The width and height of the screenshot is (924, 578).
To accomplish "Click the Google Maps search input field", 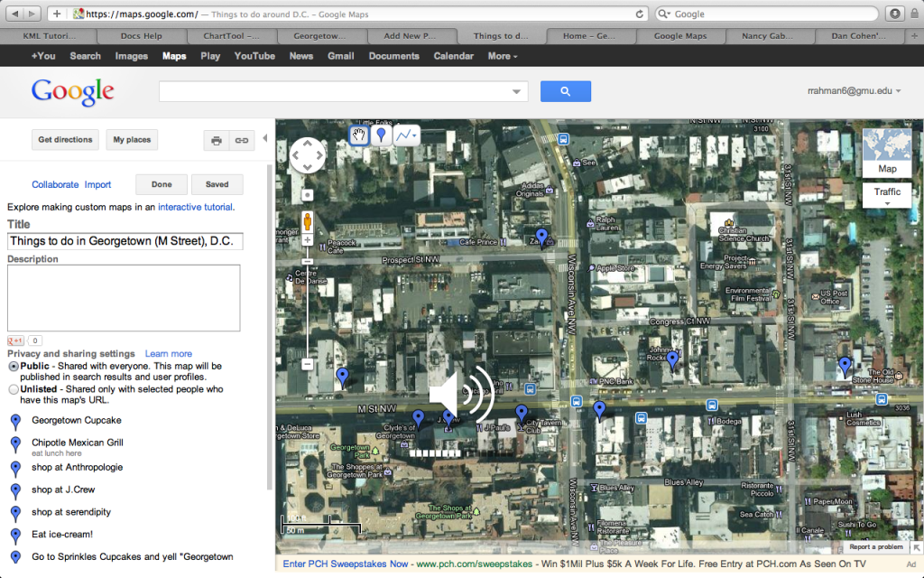I will click(x=335, y=91).
